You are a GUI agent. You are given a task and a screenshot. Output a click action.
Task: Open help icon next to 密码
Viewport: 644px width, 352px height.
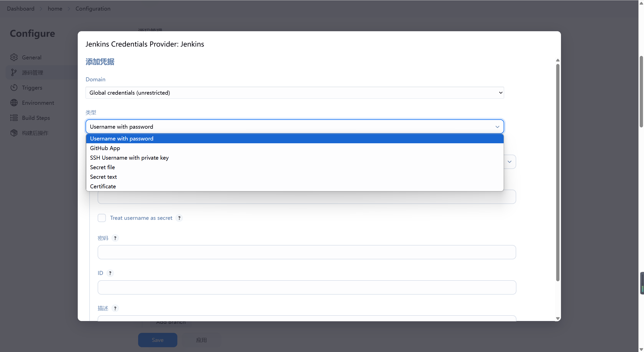(x=115, y=238)
